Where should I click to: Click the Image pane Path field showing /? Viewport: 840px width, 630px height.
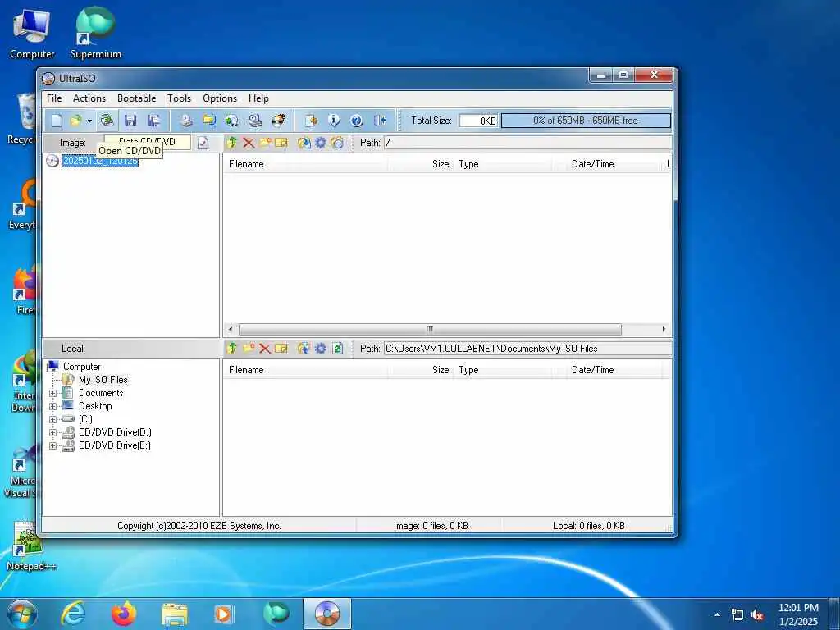[527, 143]
